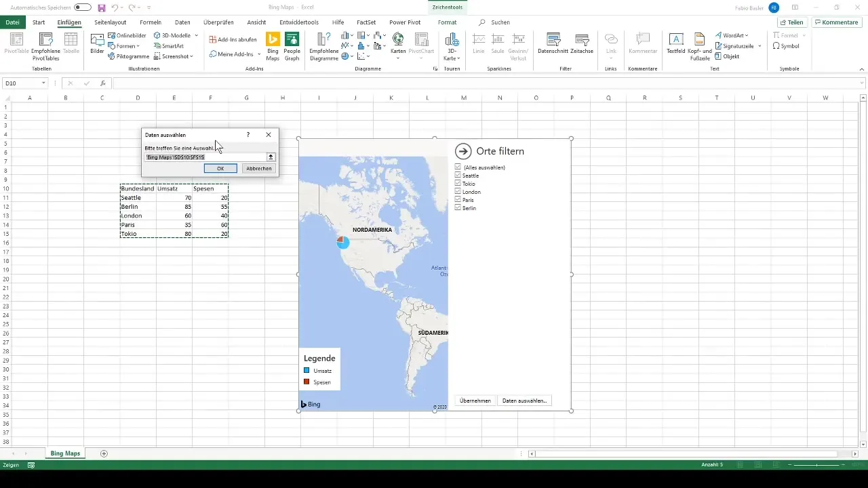Uncheck the London filter checkbox
868x488 pixels.
coord(458,191)
